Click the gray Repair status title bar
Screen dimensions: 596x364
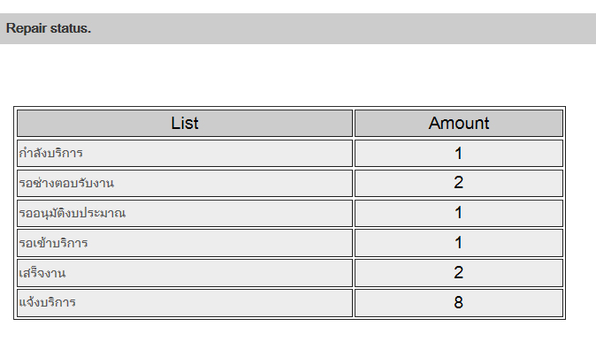tap(298, 28)
